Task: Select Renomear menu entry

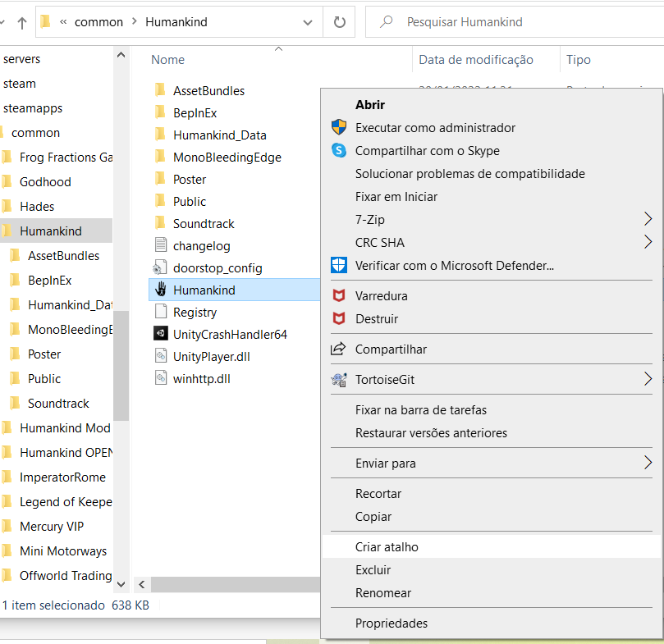Action: (491, 593)
